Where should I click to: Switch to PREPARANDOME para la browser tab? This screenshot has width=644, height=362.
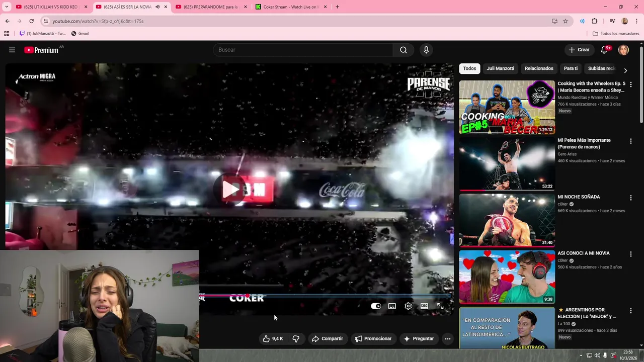211,7
